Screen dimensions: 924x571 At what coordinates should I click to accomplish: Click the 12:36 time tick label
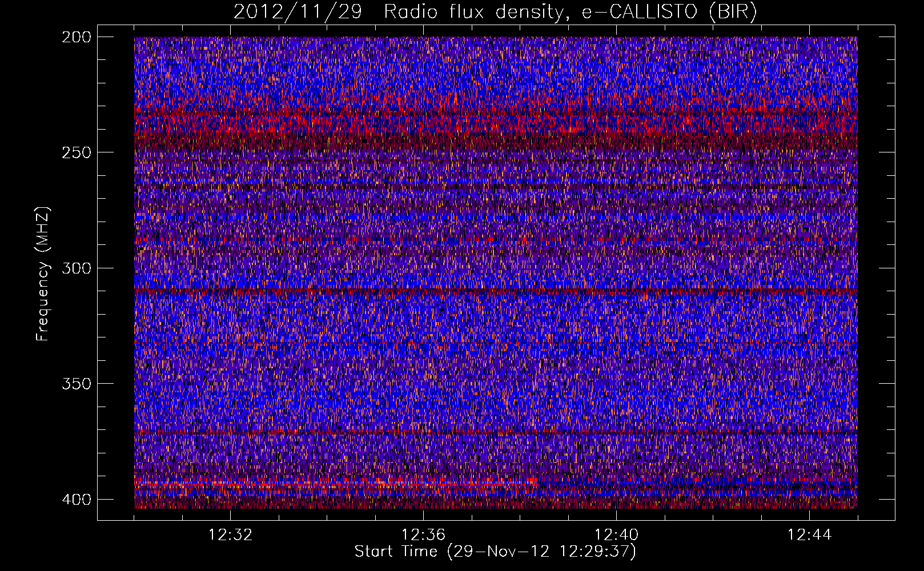pyautogui.click(x=423, y=535)
